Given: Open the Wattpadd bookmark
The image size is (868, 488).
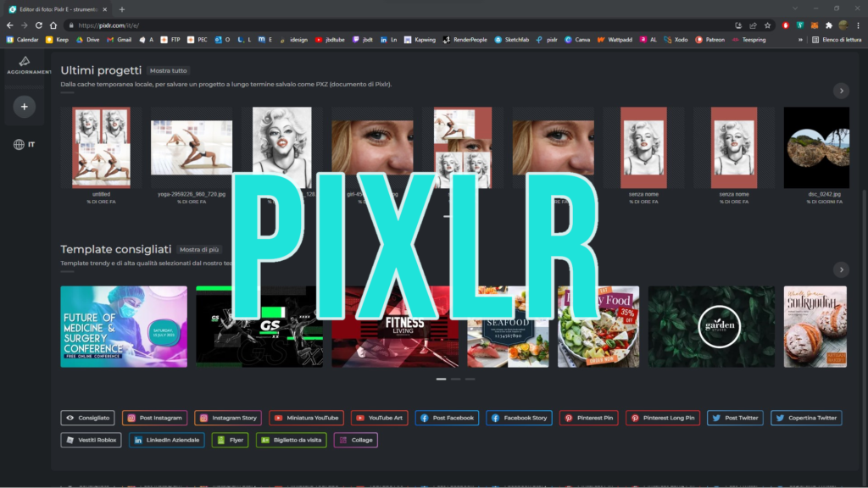Looking at the screenshot, I should point(615,40).
